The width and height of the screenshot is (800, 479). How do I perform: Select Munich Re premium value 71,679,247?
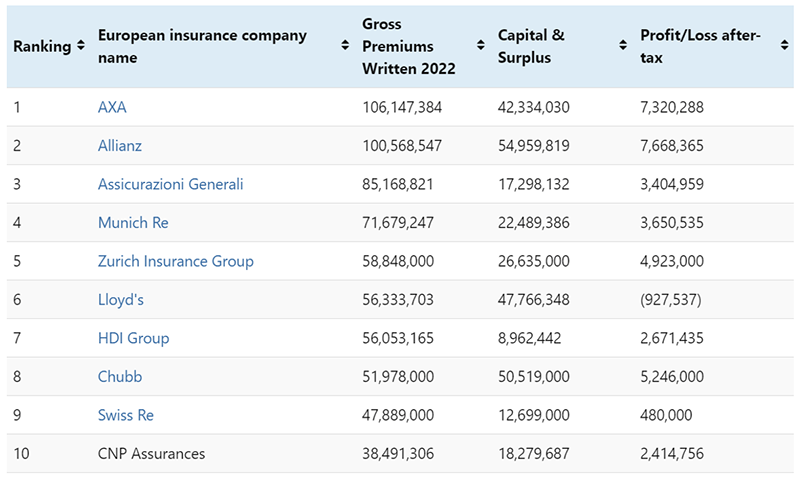point(398,222)
